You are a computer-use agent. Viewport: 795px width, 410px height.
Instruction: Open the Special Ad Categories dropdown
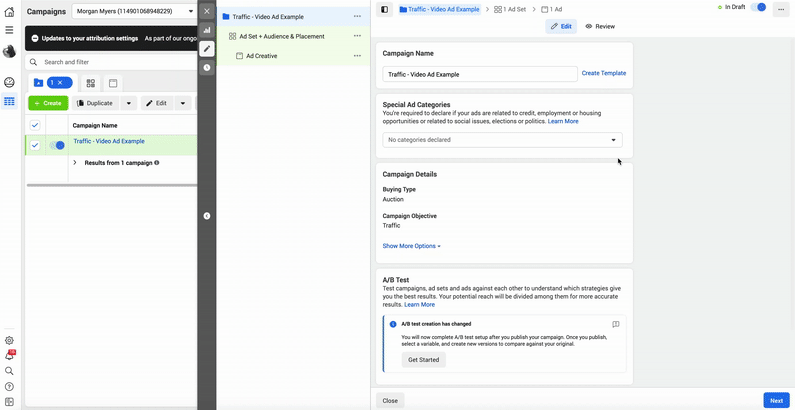pyautogui.click(x=502, y=140)
